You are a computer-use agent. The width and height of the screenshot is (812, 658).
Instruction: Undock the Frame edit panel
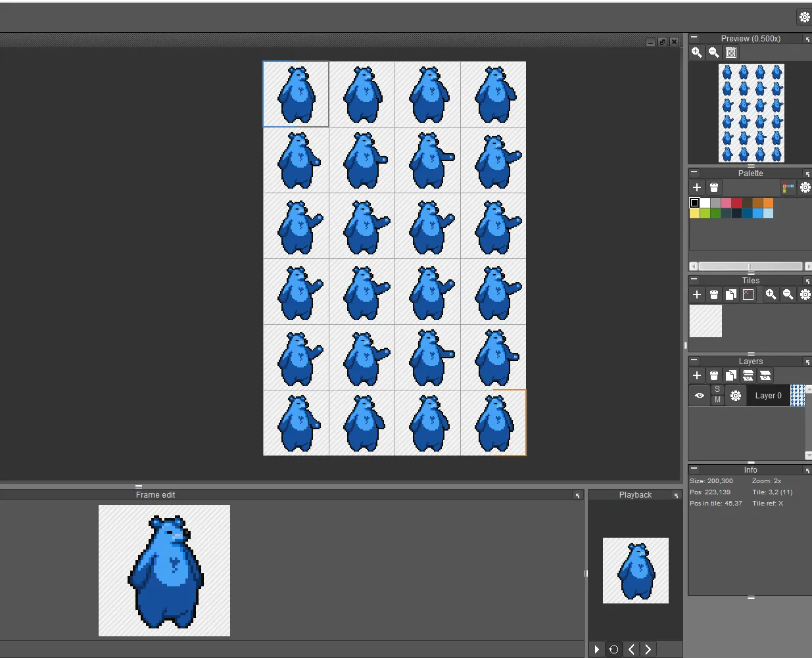pos(577,496)
